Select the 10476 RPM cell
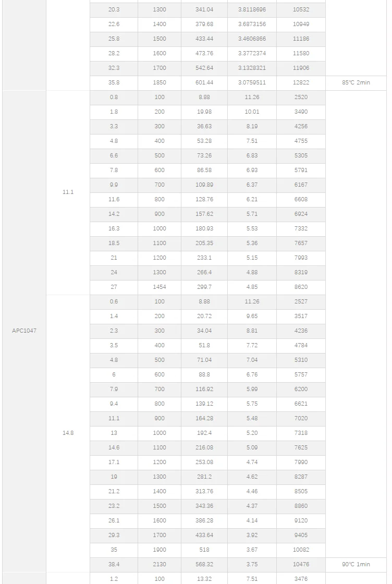Viewport: 392px width, 584px height. click(301, 564)
